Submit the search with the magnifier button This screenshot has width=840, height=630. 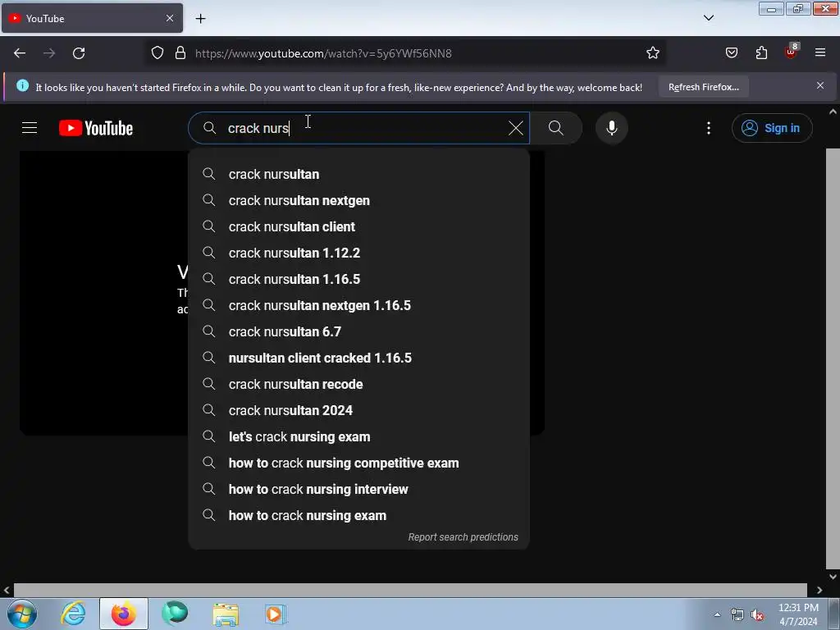point(556,128)
